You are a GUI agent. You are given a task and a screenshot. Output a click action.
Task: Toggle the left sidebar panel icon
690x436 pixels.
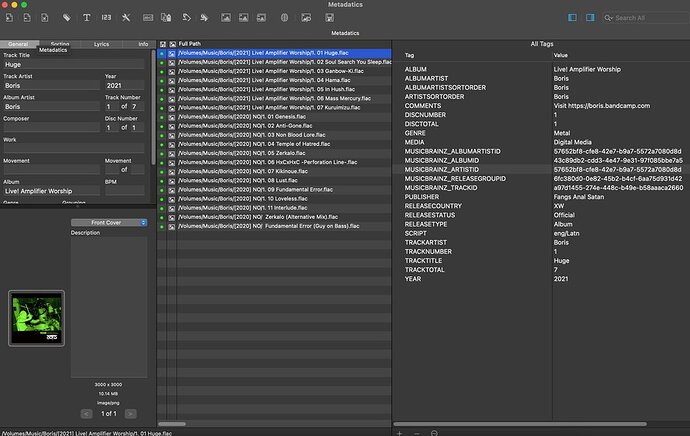pyautogui.click(x=572, y=18)
